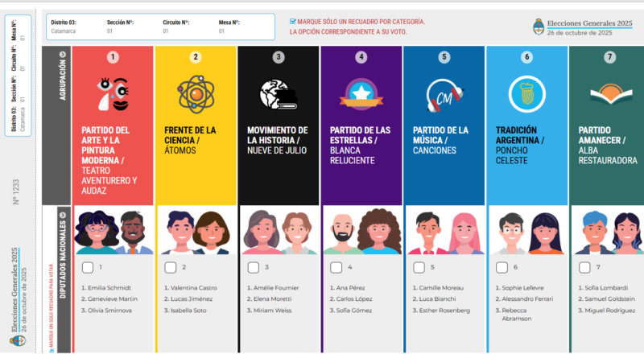
Task: Select the Tradición Argentina fingerprint emblem
Action: pos(527,93)
